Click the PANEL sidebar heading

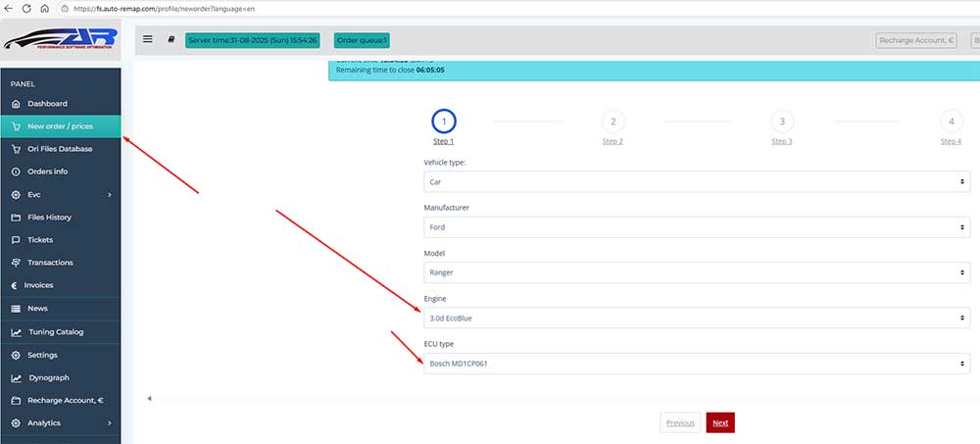pyautogui.click(x=23, y=83)
